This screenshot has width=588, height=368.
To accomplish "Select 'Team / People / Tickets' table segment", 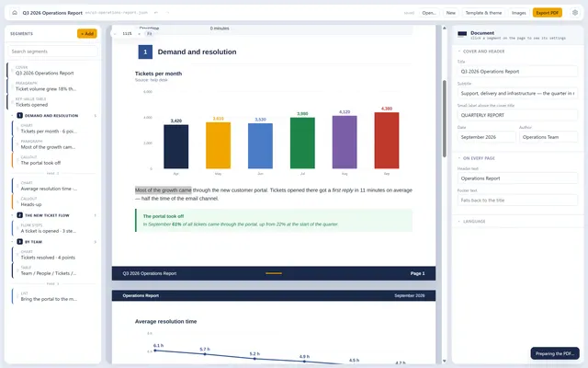I will 55,270.
